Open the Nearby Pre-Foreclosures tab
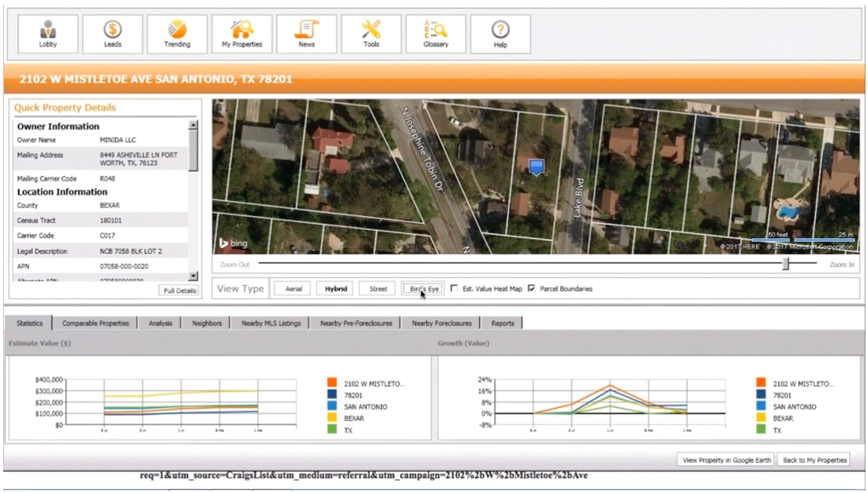The width and height of the screenshot is (868, 493). pyautogui.click(x=356, y=323)
